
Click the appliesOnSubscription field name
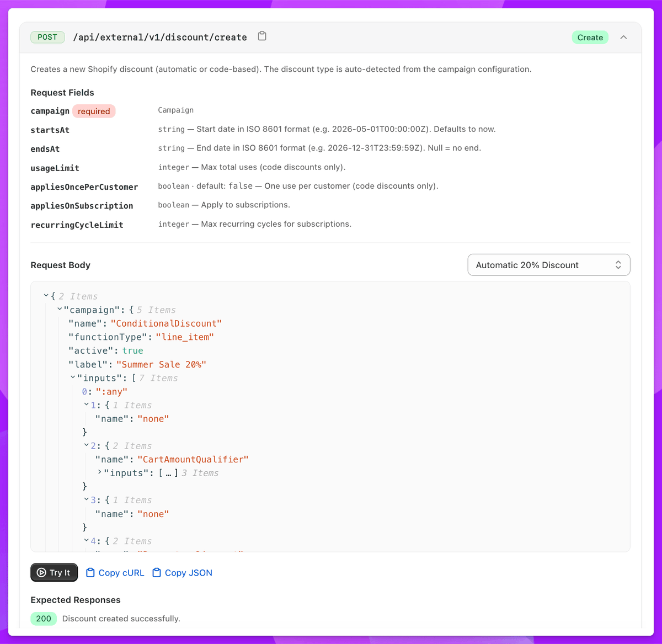(82, 206)
